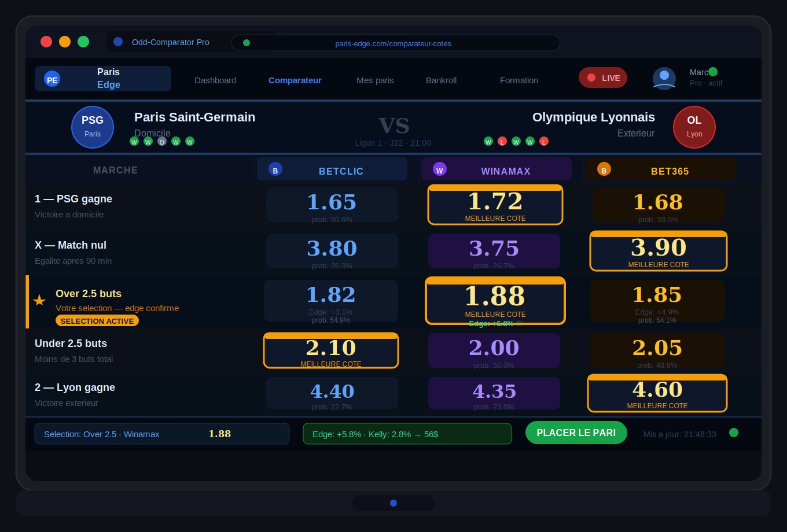Viewport: 787px width, 532px height.
Task: Click the WINAMAX column header
Action: 497,169
